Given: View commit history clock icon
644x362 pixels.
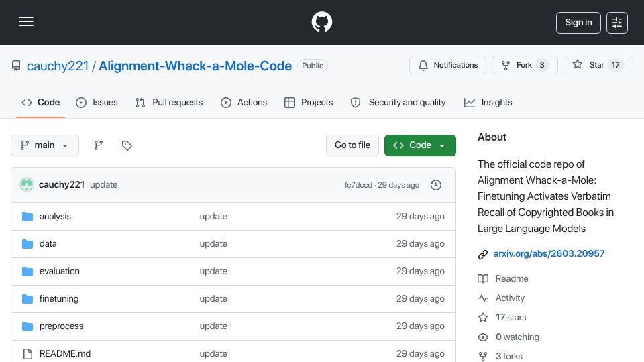Looking at the screenshot, I should pos(436,185).
